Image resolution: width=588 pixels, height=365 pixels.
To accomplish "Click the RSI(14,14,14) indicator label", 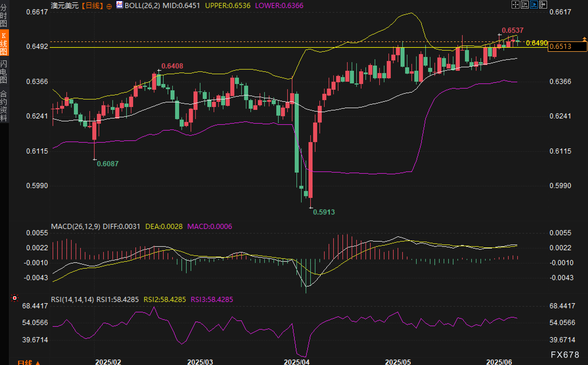I will [x=72, y=299].
